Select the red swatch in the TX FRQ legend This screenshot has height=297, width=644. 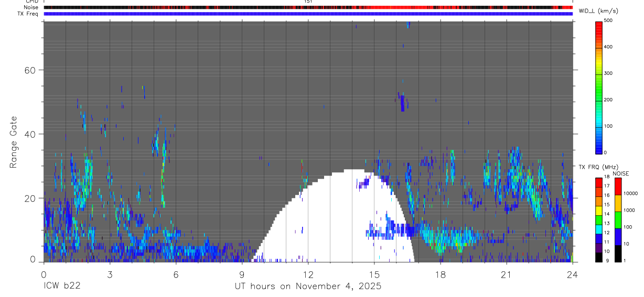click(598, 183)
